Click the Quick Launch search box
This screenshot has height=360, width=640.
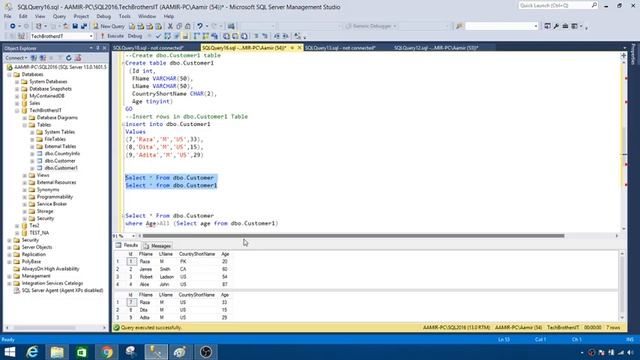pyautogui.click(x=558, y=5)
